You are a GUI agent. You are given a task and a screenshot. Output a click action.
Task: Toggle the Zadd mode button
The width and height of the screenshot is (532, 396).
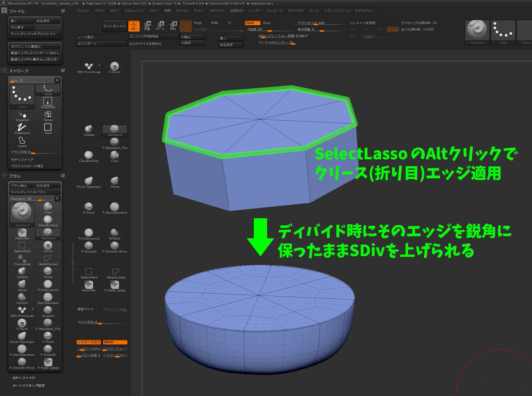click(x=252, y=23)
